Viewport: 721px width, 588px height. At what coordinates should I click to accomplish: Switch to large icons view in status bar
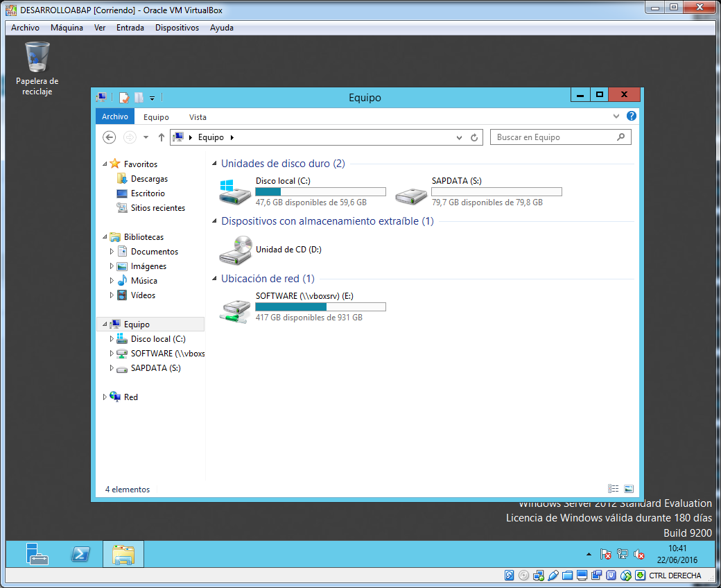pyautogui.click(x=629, y=489)
